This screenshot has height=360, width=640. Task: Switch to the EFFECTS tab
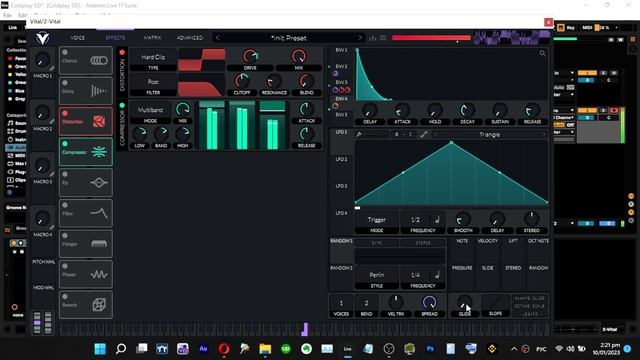pyautogui.click(x=116, y=38)
